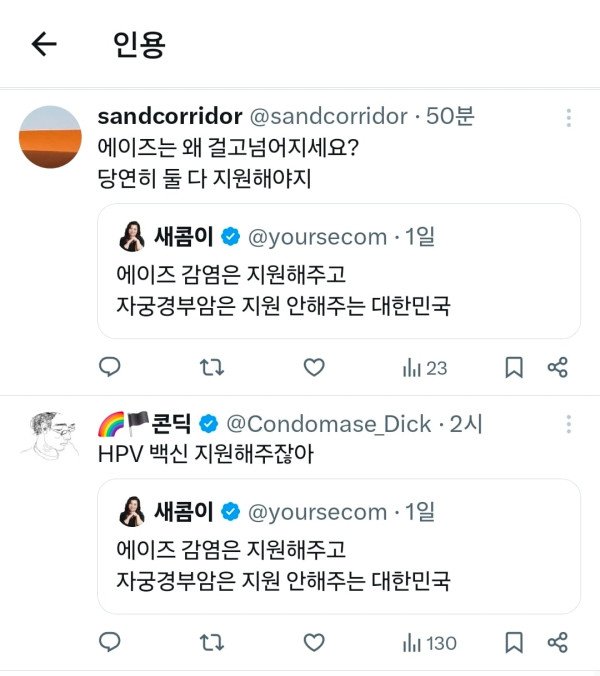
Task: Reply to 콘딕's post
Action: [110, 643]
